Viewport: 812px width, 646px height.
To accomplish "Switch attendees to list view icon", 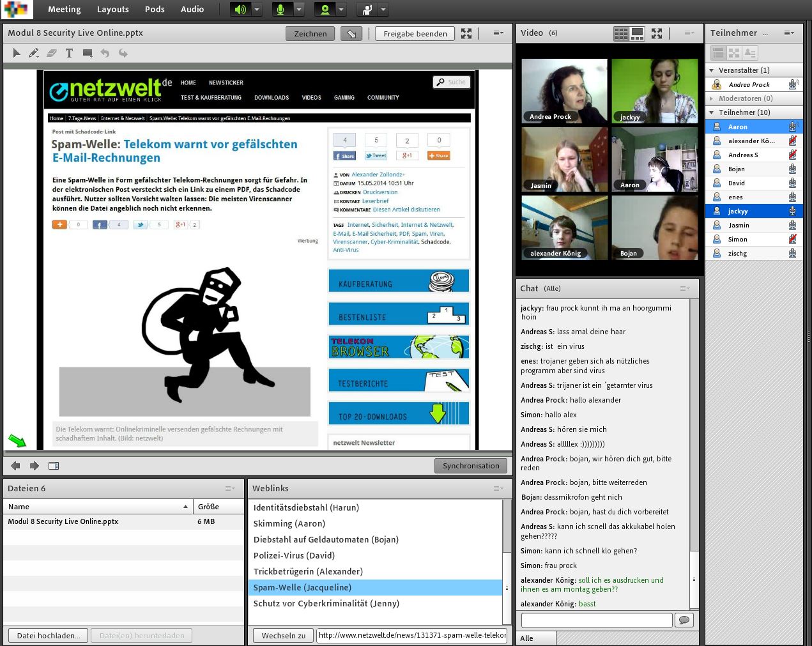I will (718, 53).
